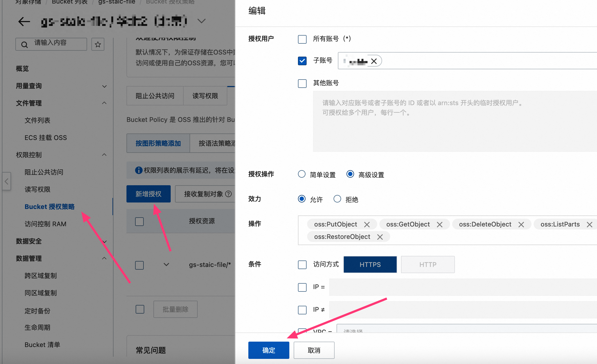Go back using the left arrow icon

click(x=24, y=21)
